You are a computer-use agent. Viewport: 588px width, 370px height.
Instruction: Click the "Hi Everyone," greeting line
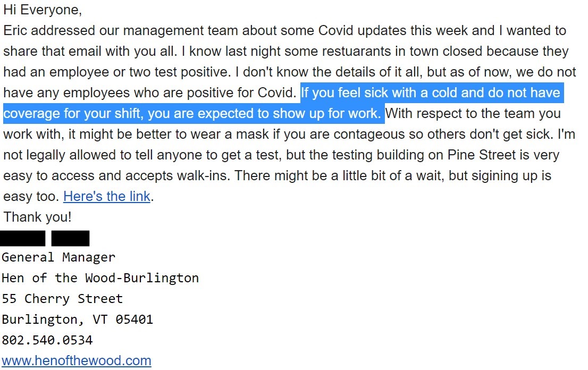(43, 10)
